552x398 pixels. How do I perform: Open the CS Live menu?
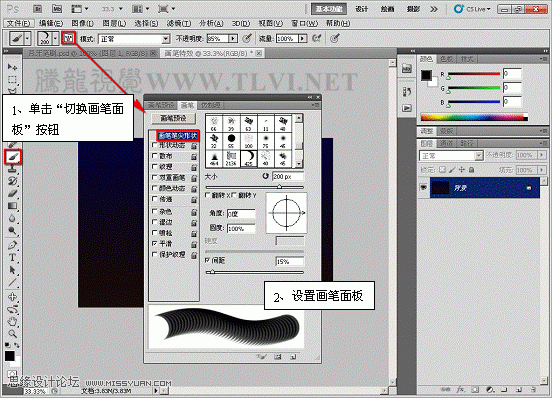pos(472,9)
